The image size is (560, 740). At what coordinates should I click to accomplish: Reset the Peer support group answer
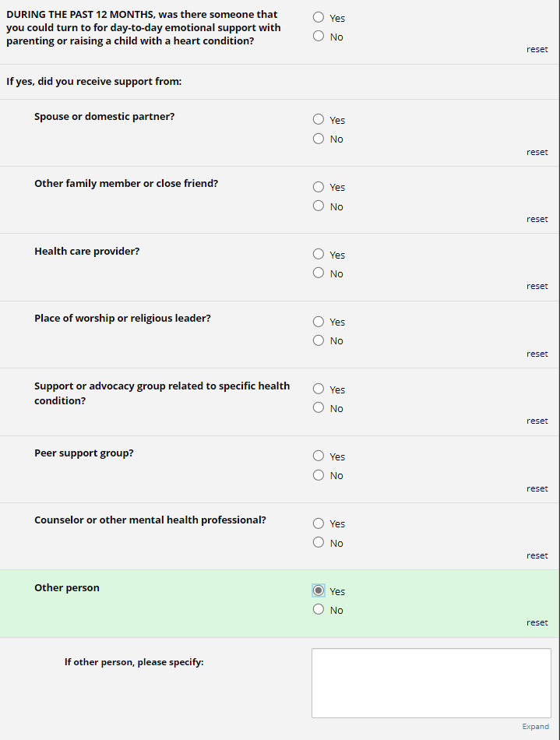tap(537, 488)
